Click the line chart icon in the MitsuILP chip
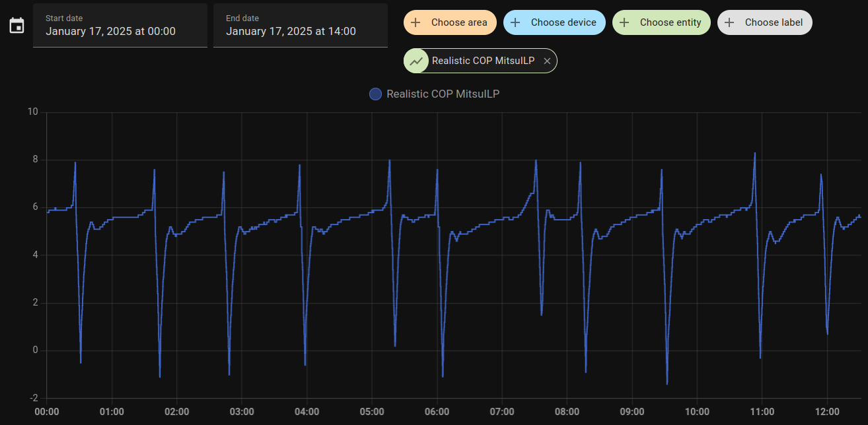Image resolution: width=868 pixels, height=425 pixels. (x=417, y=60)
